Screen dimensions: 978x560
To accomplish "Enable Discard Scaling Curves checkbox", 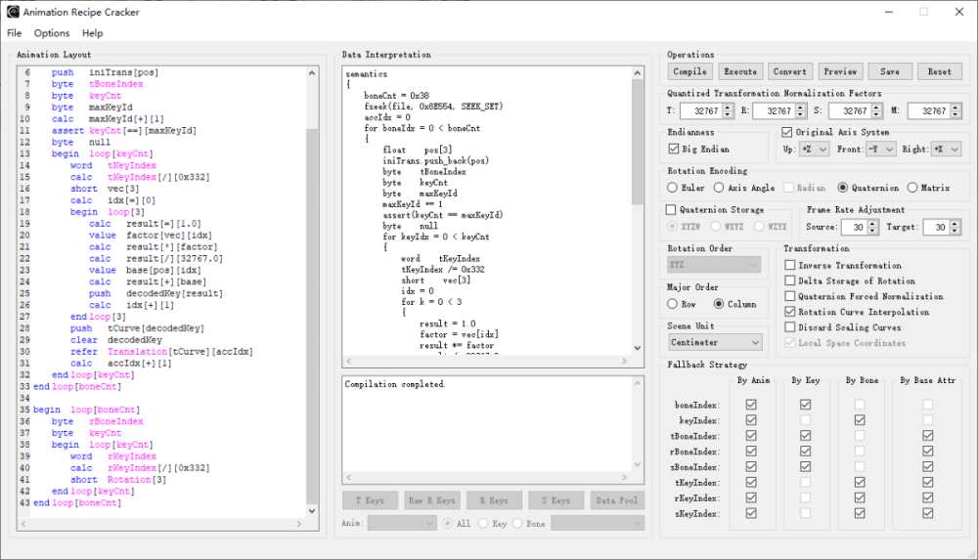I will [x=790, y=327].
